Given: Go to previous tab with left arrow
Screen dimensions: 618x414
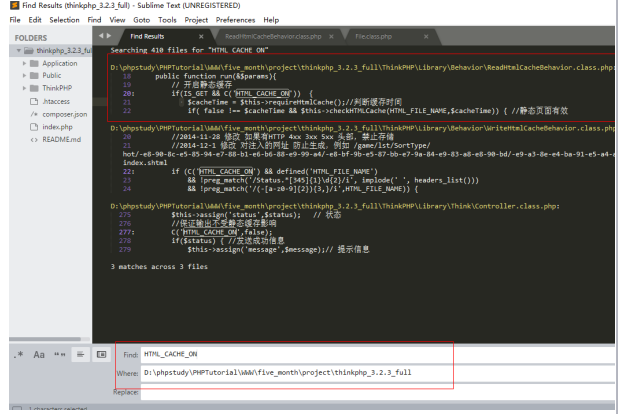Looking at the screenshot, I should (101, 35).
